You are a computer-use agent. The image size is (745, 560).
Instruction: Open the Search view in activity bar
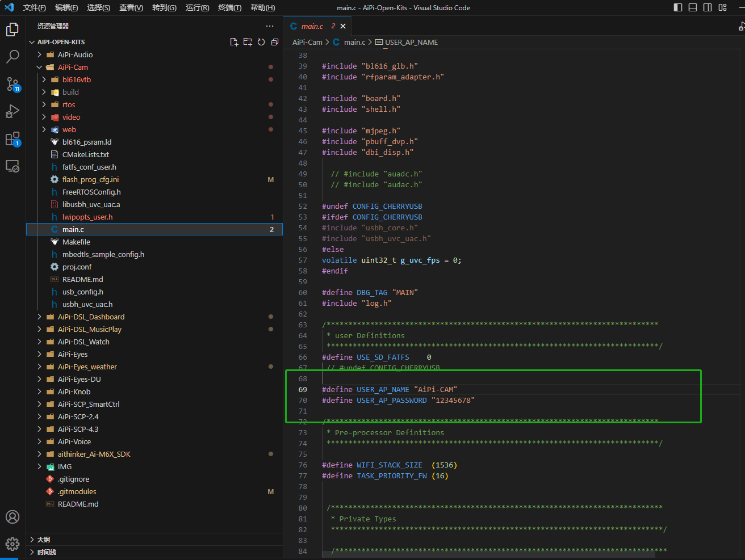(x=12, y=57)
